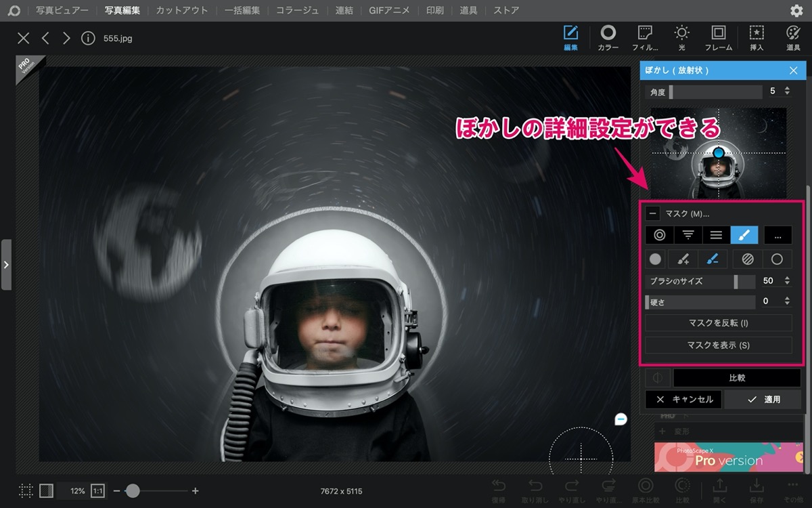Open the 編集 (Edit) tool tab
812x508 pixels.
point(570,38)
